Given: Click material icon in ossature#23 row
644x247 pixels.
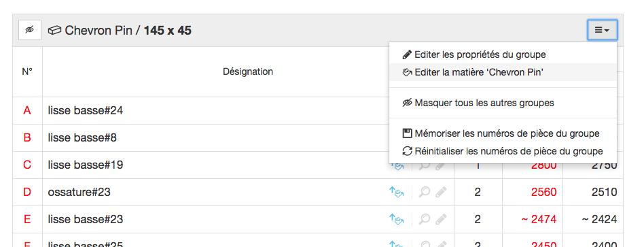Looking at the screenshot, I should coord(397,193).
